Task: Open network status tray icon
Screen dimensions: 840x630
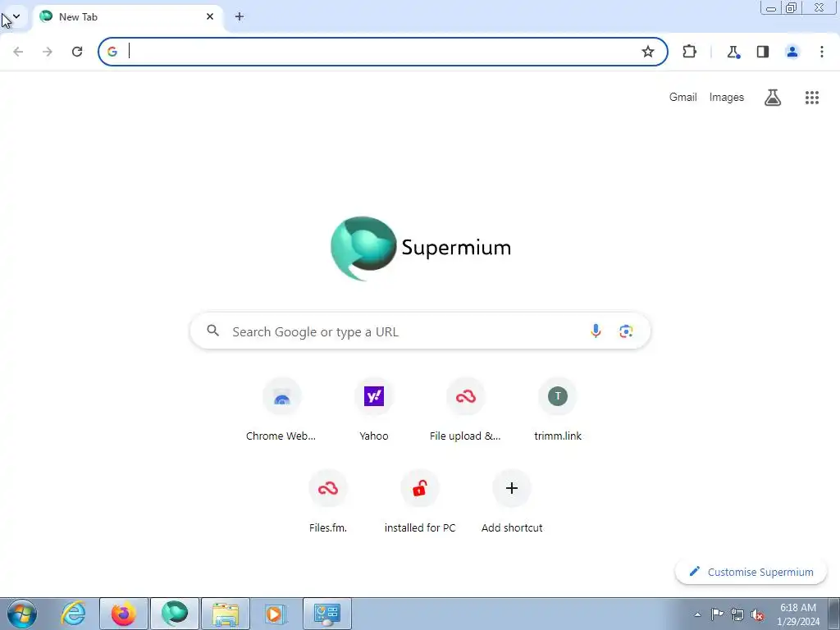Action: click(737, 614)
